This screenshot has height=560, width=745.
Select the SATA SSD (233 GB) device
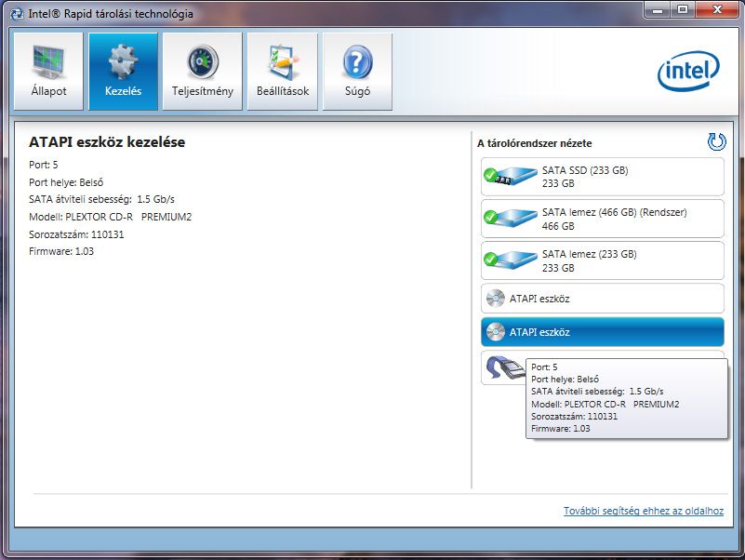(x=603, y=177)
